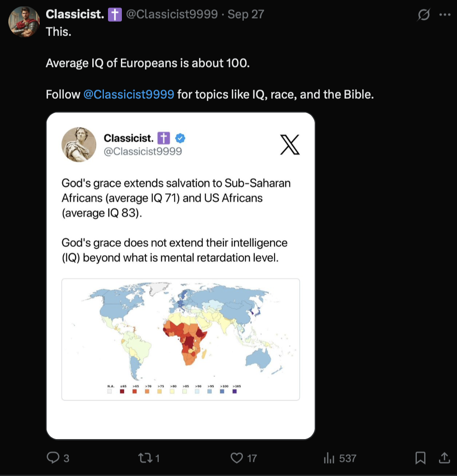Screen dimensions: 457x476
Task: Click the author's profile avatar at top left
Action: click(24, 21)
